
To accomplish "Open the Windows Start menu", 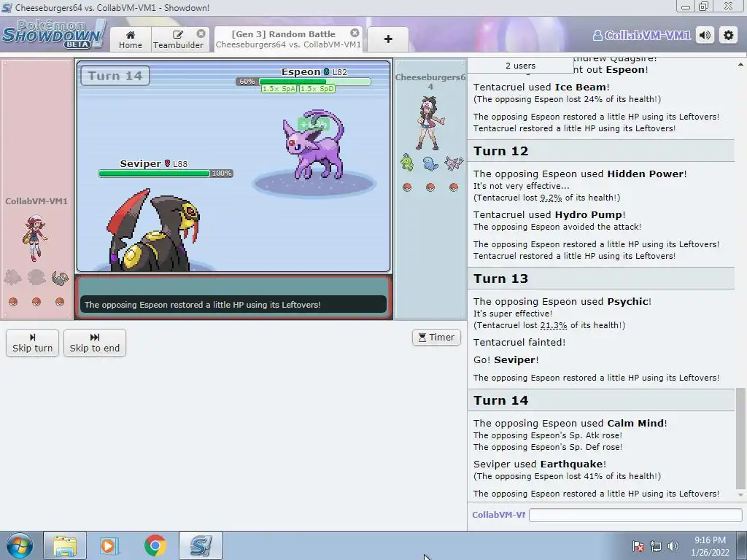I will tap(20, 545).
